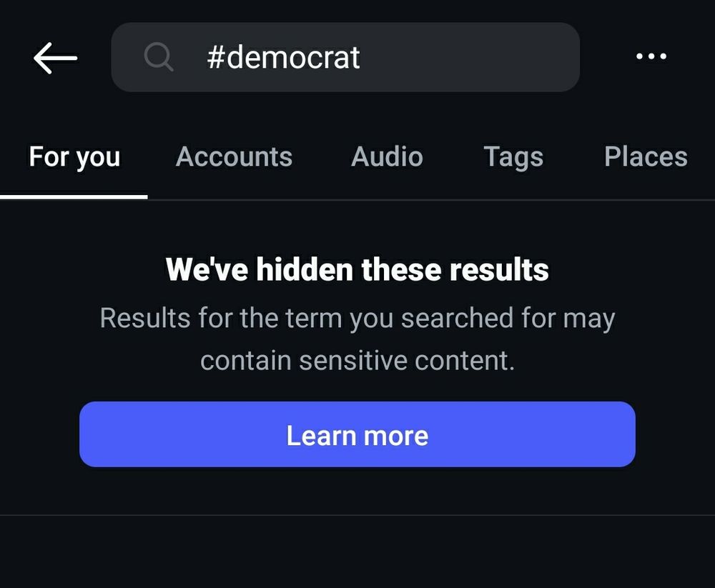Open the Tags results tab
This screenshot has height=588, width=715.
[513, 156]
